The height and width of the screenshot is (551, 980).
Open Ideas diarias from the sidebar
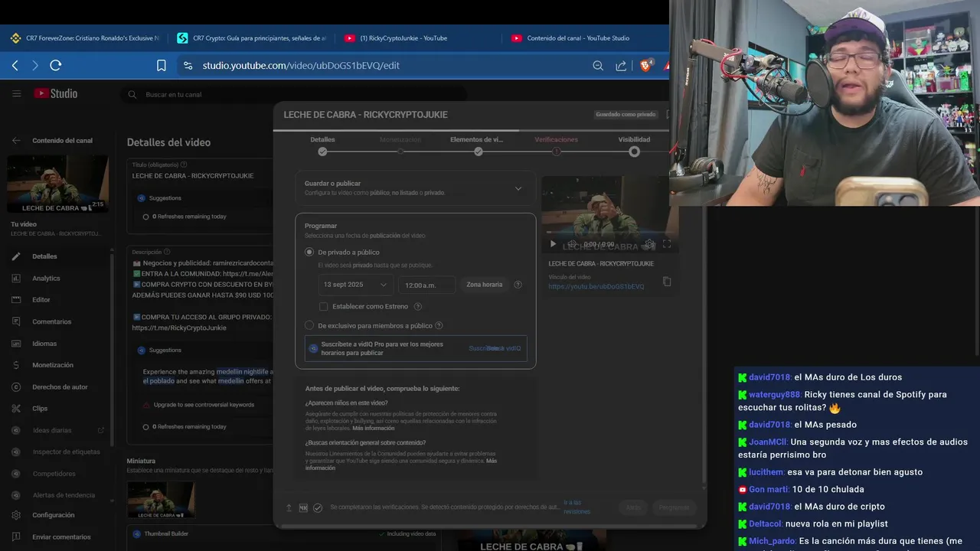point(51,430)
